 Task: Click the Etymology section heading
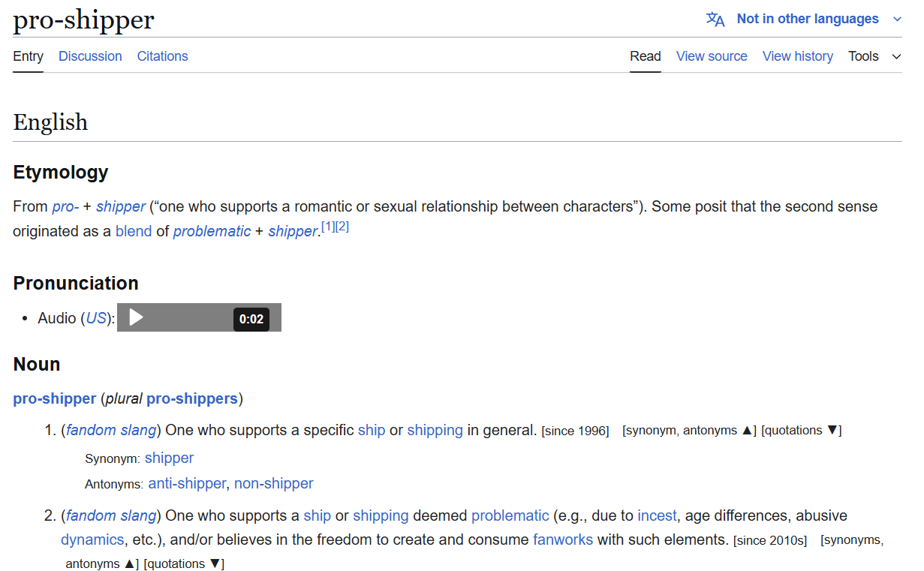point(61,173)
